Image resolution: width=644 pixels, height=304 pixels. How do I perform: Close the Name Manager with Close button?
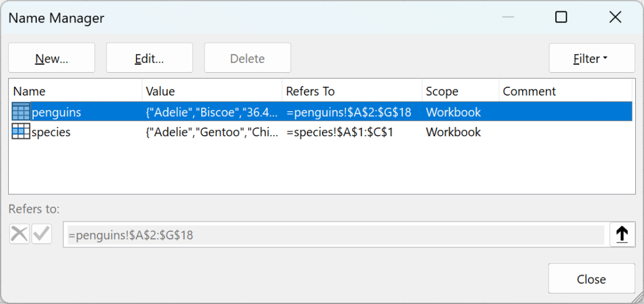pyautogui.click(x=591, y=280)
